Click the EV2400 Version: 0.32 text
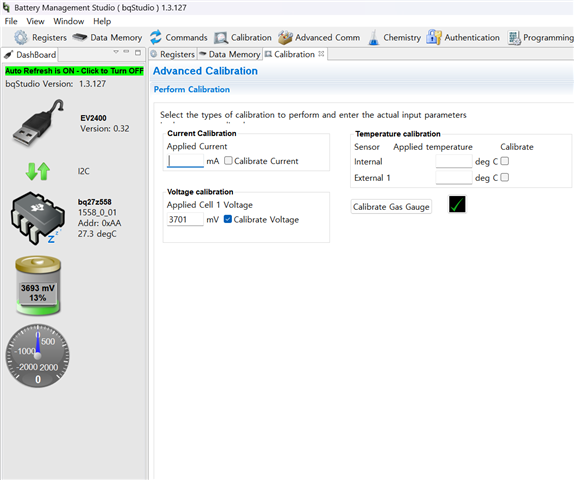 [x=105, y=129]
